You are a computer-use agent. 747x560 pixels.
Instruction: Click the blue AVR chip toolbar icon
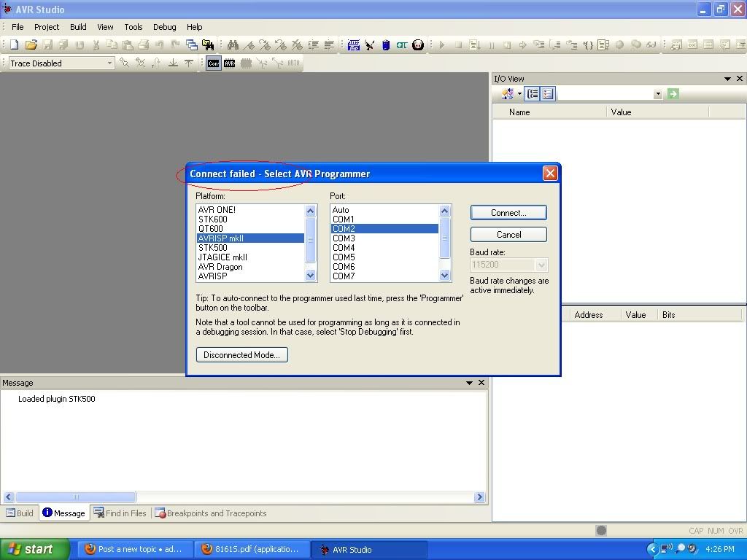354,44
